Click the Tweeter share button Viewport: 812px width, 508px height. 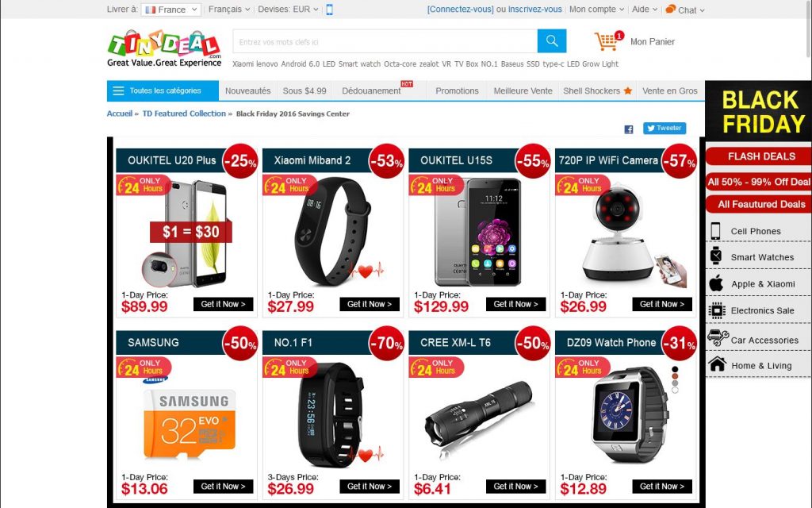(x=665, y=128)
